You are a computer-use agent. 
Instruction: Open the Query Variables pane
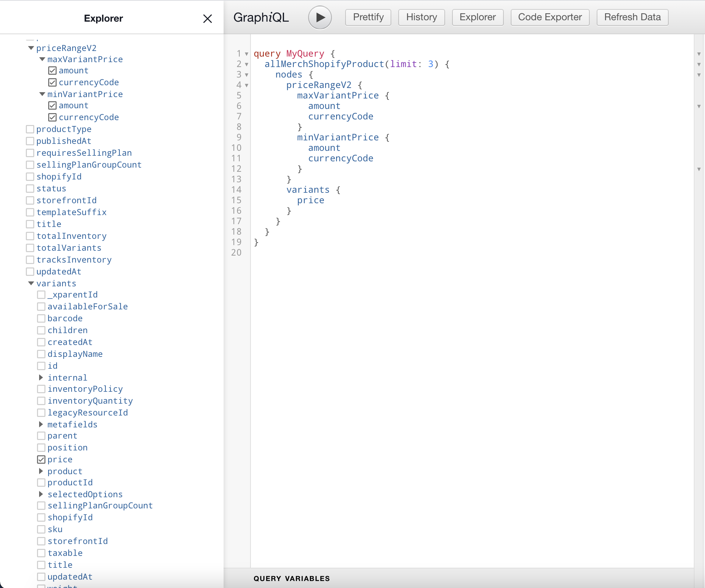pyautogui.click(x=292, y=578)
